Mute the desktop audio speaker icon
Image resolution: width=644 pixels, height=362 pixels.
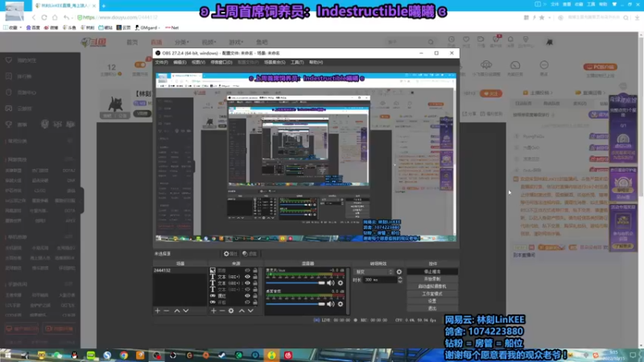pos(330,304)
